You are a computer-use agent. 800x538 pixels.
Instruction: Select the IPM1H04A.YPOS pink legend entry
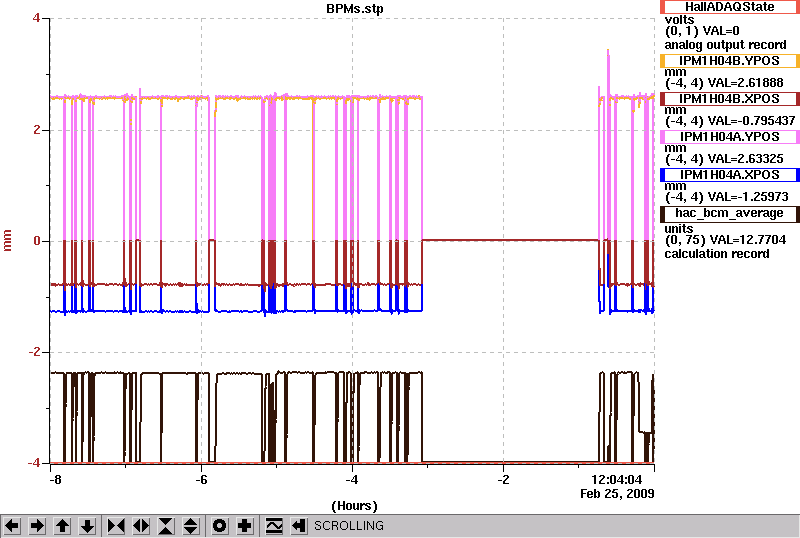pos(730,137)
